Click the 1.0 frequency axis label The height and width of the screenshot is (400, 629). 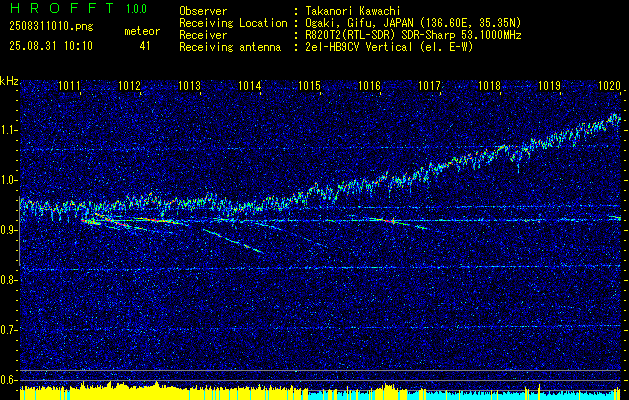tap(7, 180)
